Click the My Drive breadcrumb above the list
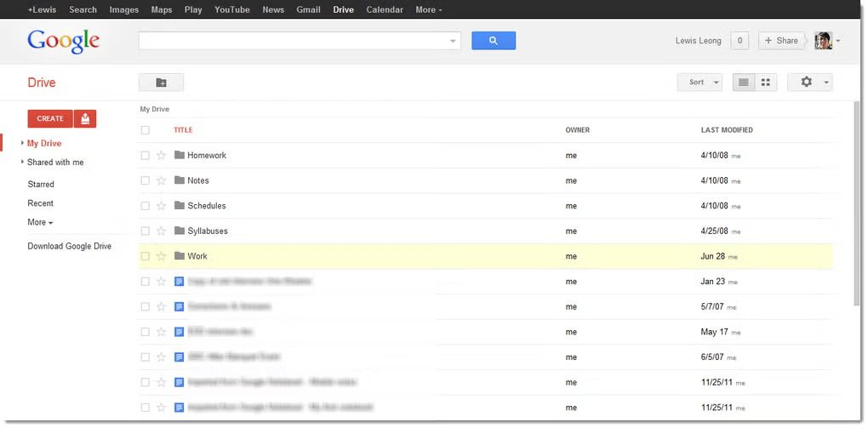 [x=154, y=109]
